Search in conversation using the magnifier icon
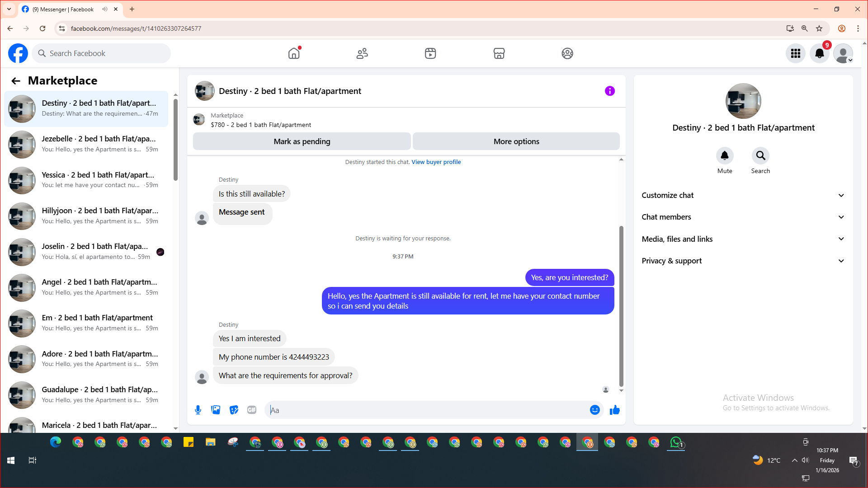The image size is (868, 488). click(x=760, y=156)
